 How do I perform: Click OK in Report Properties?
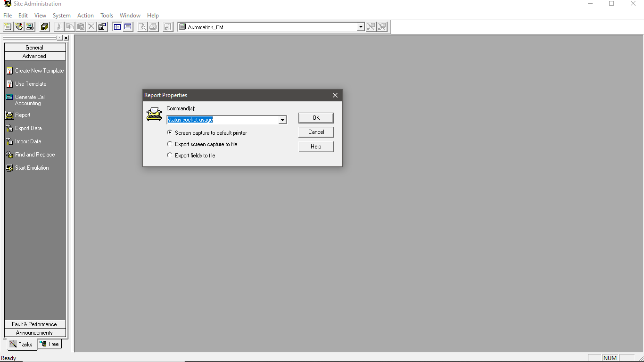[316, 118]
